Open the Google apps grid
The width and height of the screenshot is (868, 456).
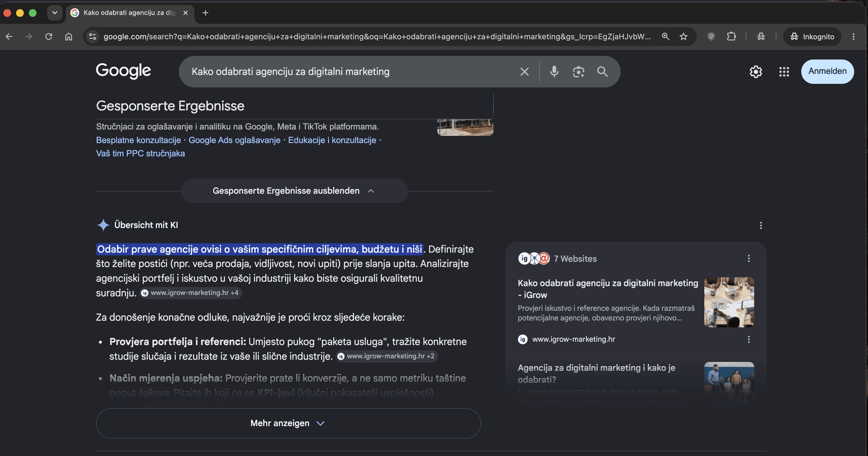[784, 72]
